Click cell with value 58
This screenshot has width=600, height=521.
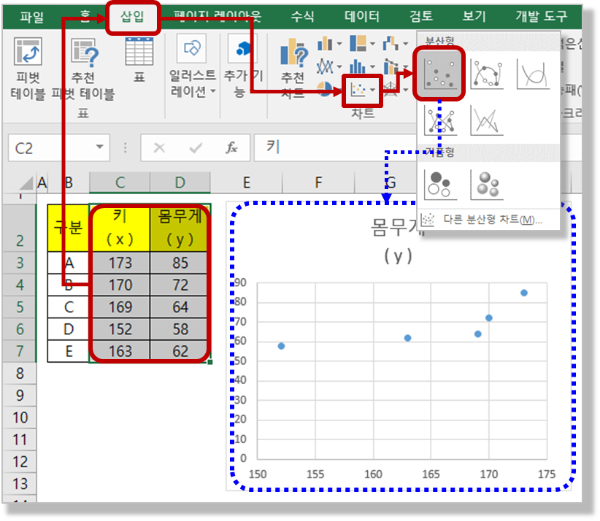click(180, 329)
